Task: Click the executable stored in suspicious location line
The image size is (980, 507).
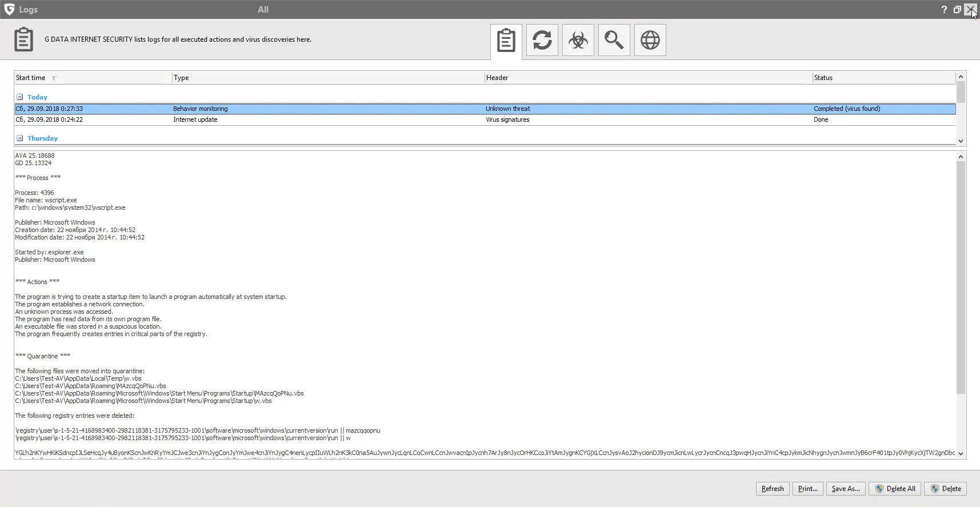Action: click(89, 326)
